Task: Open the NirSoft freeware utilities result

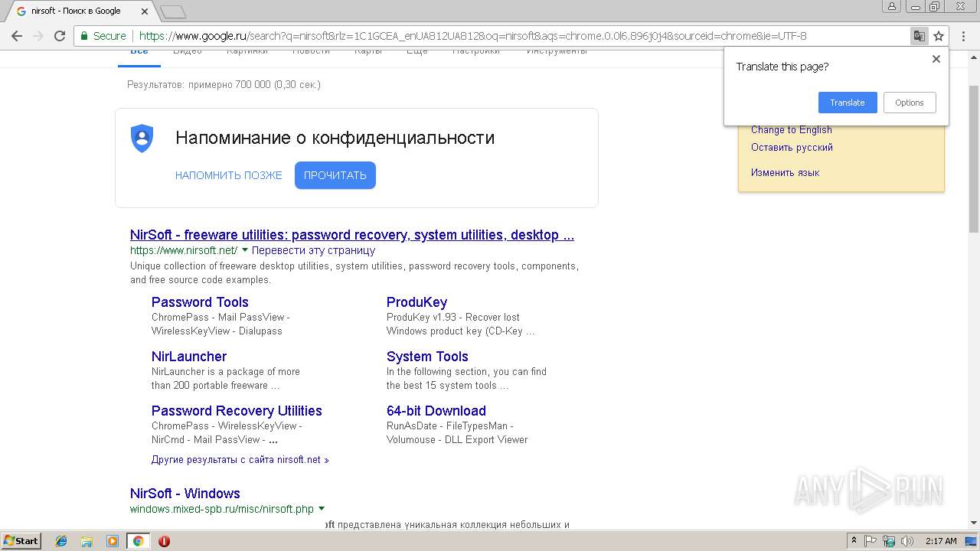Action: click(x=352, y=235)
